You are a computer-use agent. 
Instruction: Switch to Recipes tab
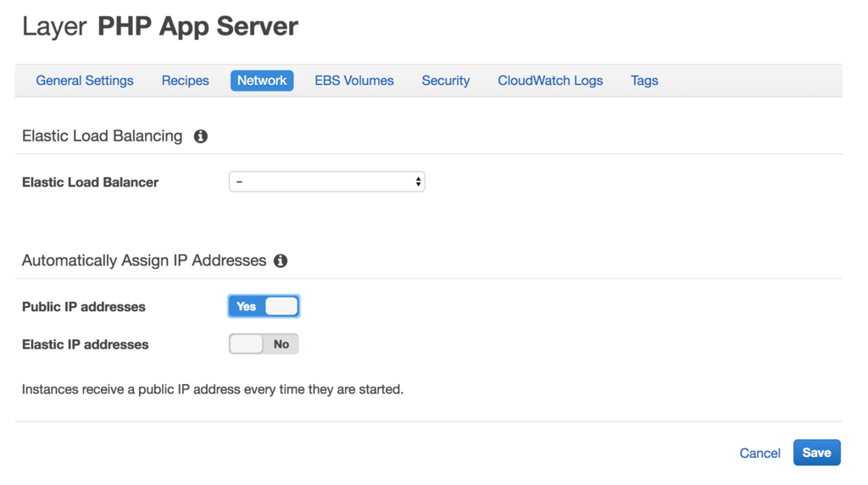click(186, 81)
